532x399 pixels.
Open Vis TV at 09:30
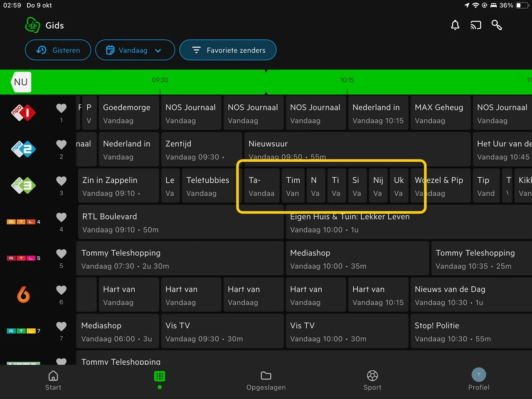coord(222,331)
